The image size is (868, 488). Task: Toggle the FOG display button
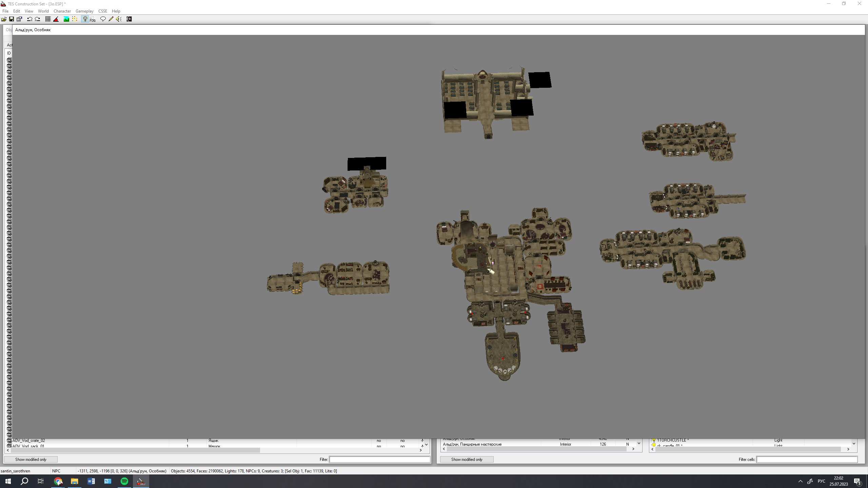[x=93, y=19]
